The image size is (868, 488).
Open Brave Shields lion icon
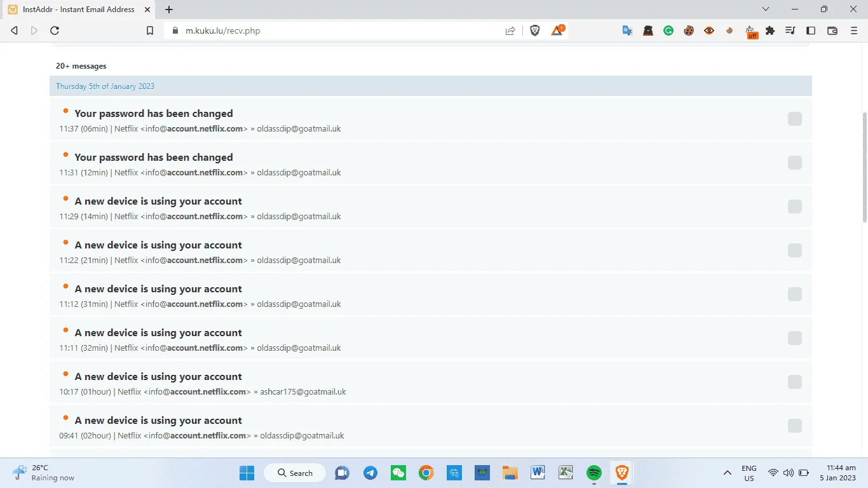pyautogui.click(x=535, y=30)
